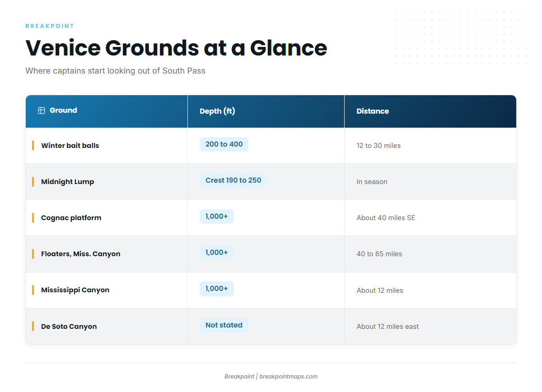The width and height of the screenshot is (542, 392).
Task: Select the Distance column header
Action: [430, 111]
